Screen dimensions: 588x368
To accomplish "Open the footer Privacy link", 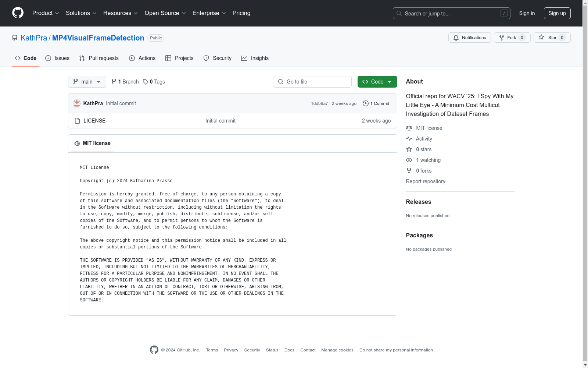I will [231, 350].
